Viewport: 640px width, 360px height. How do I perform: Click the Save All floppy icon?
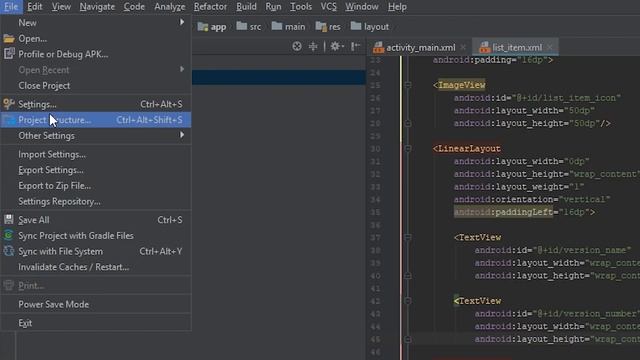click(x=9, y=219)
